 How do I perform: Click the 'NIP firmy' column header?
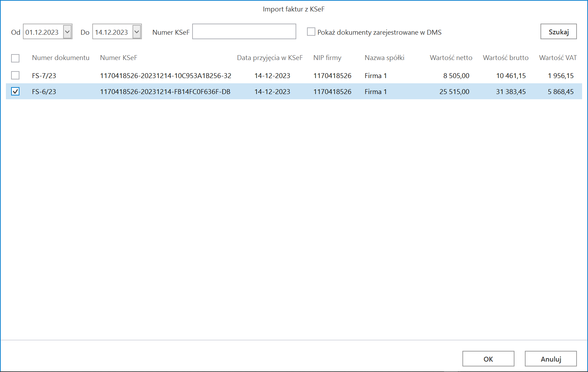[x=327, y=58]
